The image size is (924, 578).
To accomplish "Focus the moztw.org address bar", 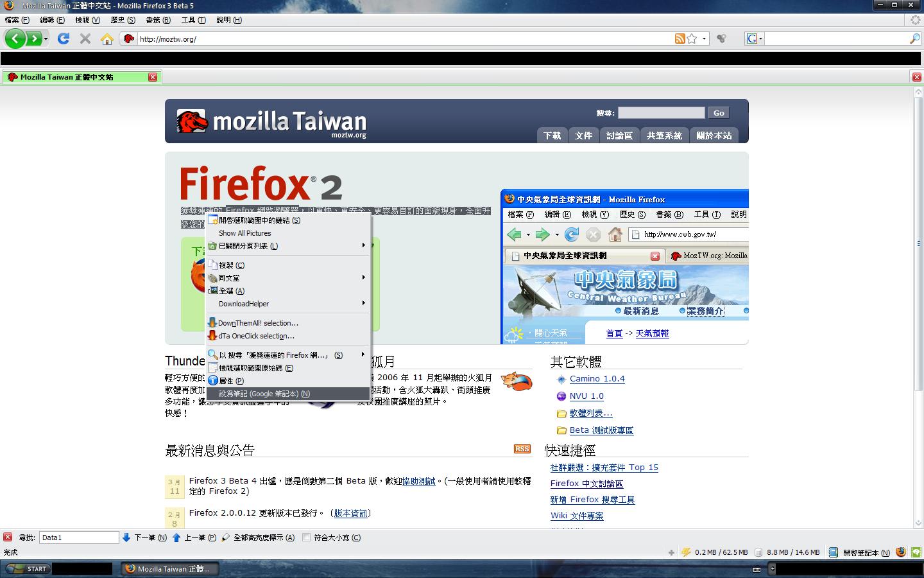I will coord(404,39).
